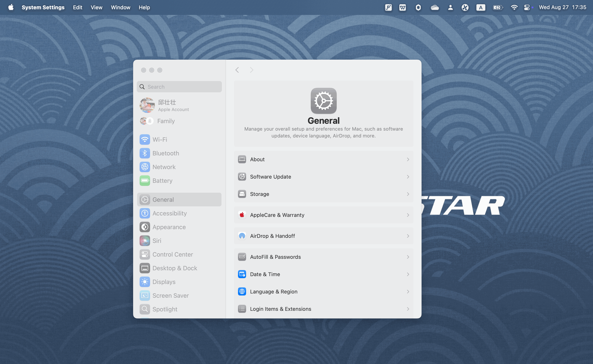Click the Software Update gear icon
Viewport: 593px width, 364px height.
[x=242, y=177]
